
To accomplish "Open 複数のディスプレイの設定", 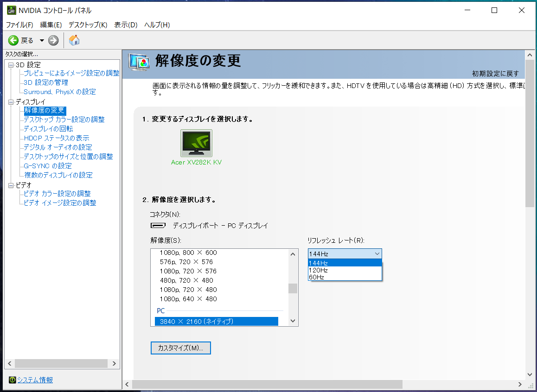I will (x=58, y=175).
